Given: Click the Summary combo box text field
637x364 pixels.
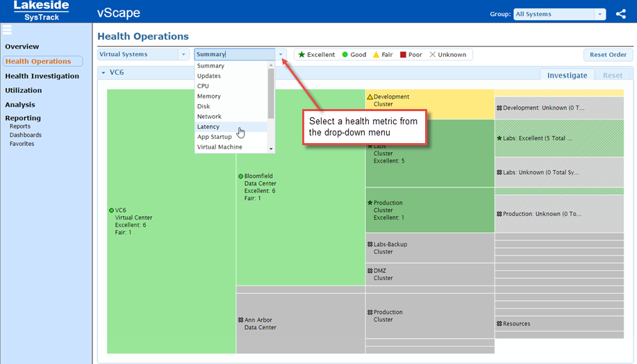Looking at the screenshot, I should 235,54.
